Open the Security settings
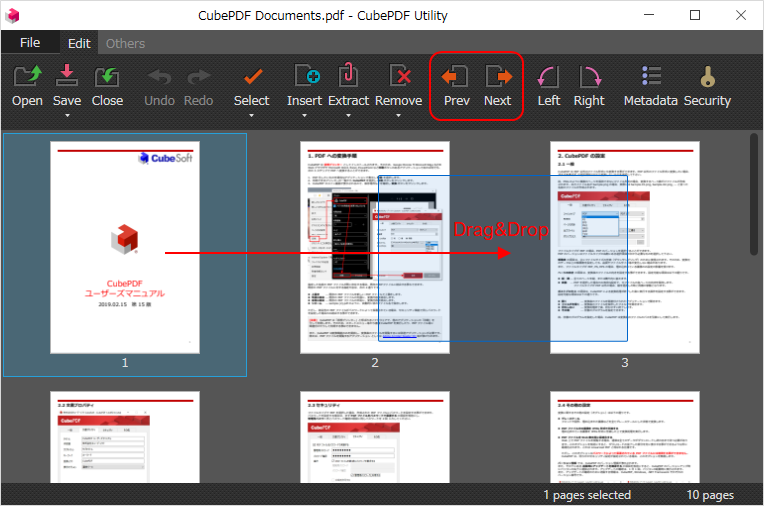Viewport: 764px width, 506px height. coord(707,86)
